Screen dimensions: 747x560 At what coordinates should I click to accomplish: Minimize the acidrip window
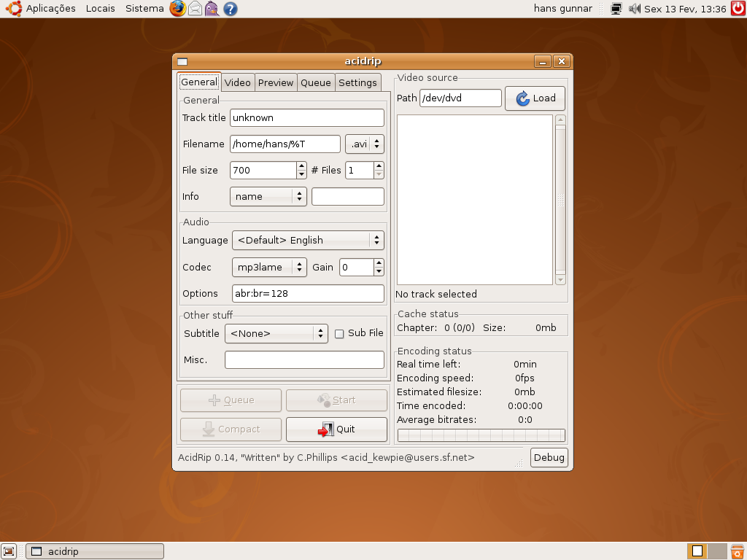[x=543, y=61]
